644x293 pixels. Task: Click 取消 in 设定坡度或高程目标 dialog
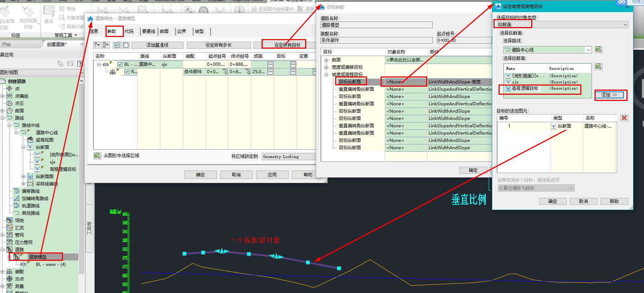pyautogui.click(x=584, y=201)
